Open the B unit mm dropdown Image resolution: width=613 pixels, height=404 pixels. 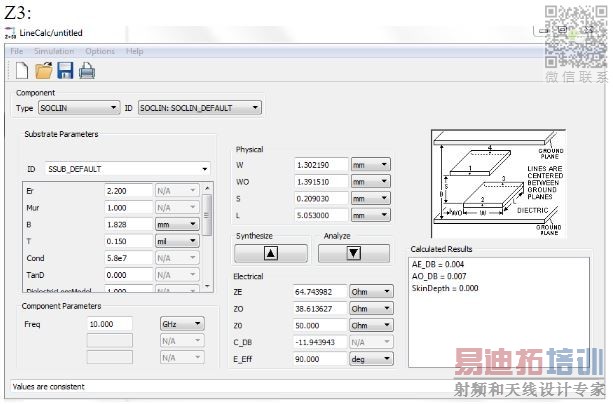177,224
